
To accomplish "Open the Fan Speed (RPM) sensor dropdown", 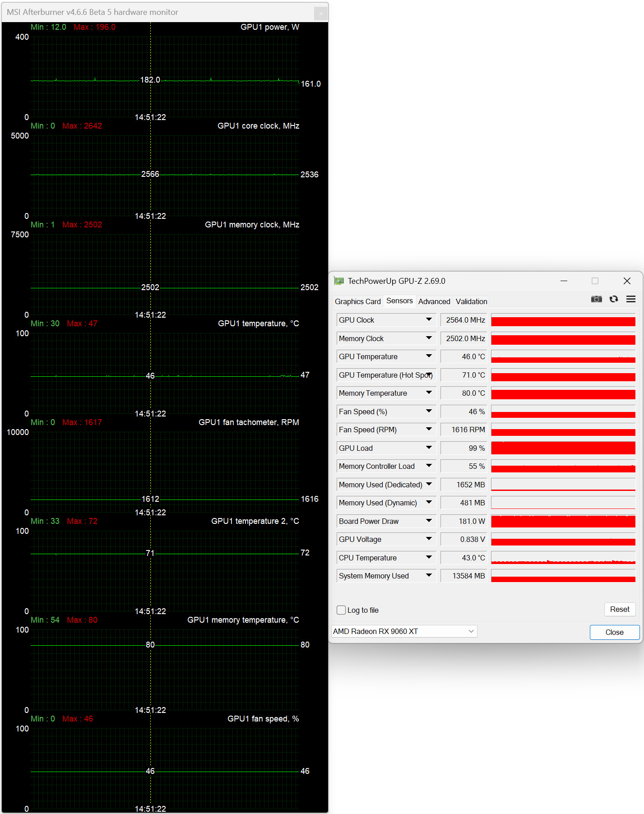I will click(428, 430).
